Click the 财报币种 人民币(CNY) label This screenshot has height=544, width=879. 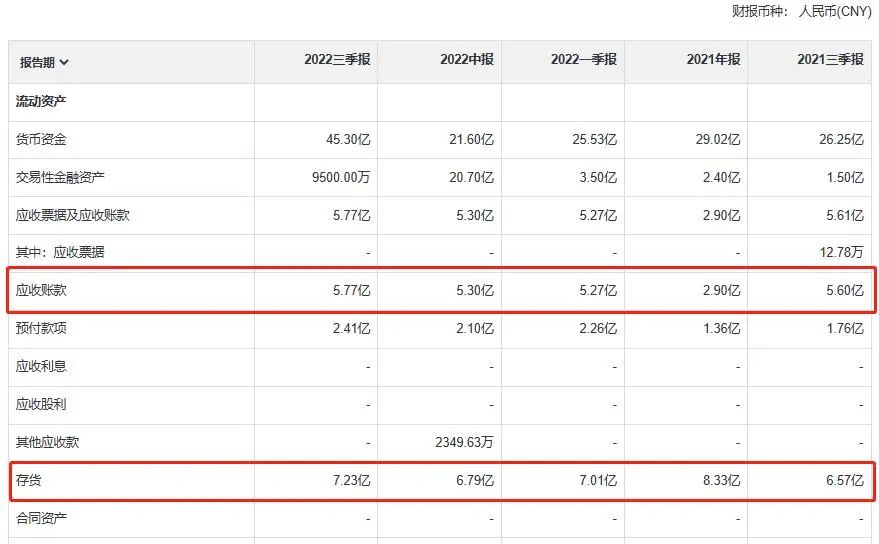point(803,11)
